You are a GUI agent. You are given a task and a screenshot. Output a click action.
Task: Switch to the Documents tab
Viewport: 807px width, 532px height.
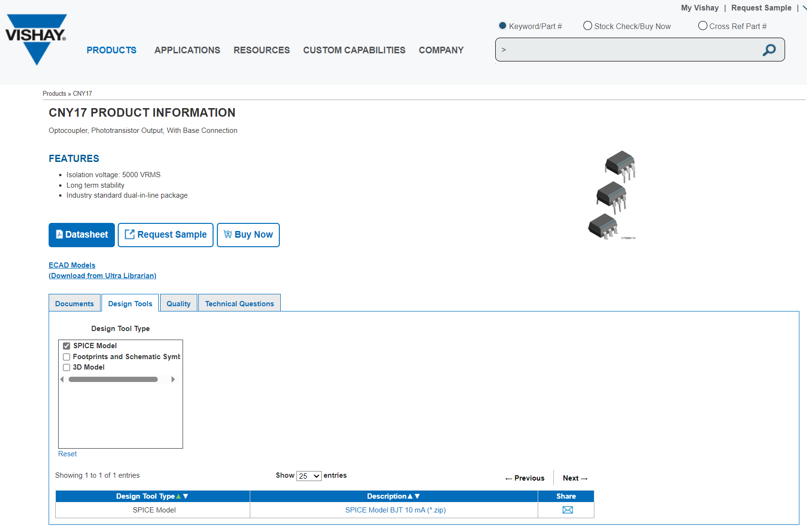point(74,303)
